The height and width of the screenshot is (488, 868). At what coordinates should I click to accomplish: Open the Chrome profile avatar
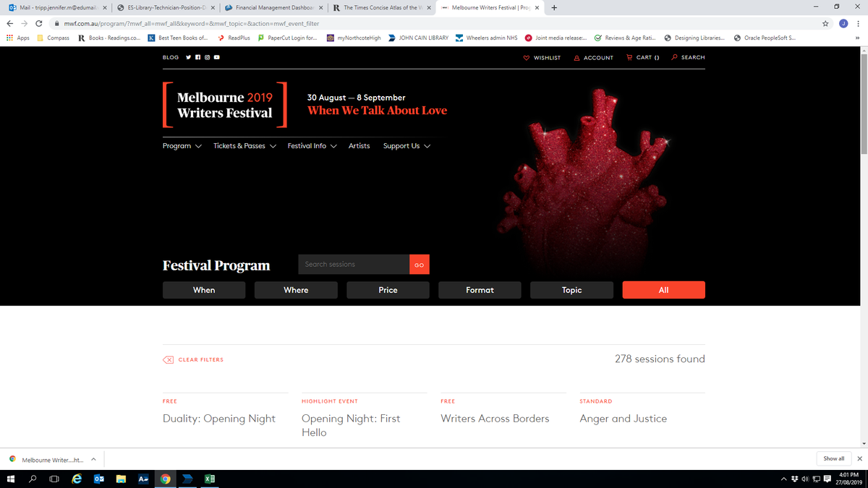tap(843, 24)
